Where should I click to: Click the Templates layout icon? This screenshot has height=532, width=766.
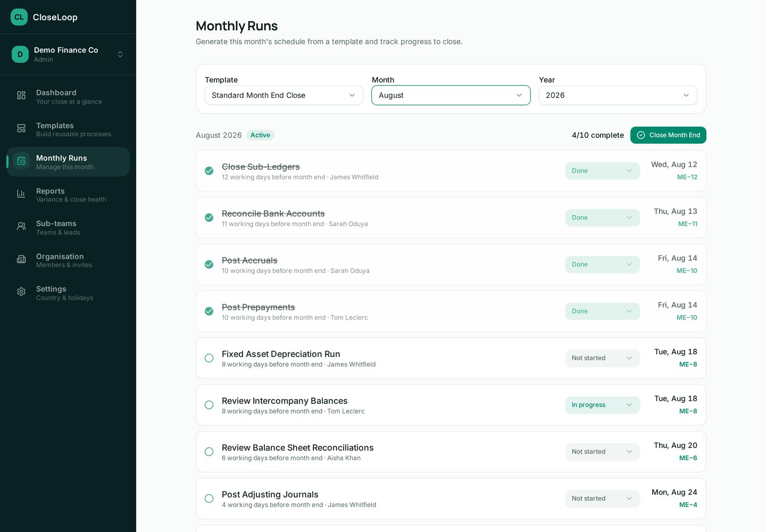click(21, 128)
